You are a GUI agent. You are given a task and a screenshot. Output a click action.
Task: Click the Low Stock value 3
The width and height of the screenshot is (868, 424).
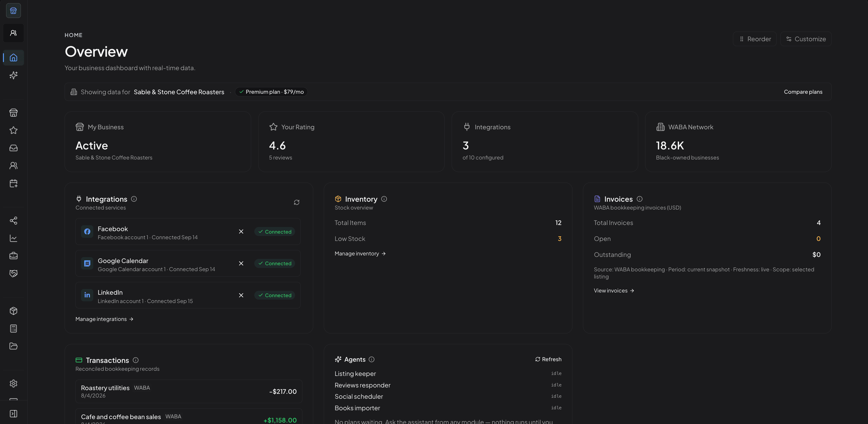[559, 239]
